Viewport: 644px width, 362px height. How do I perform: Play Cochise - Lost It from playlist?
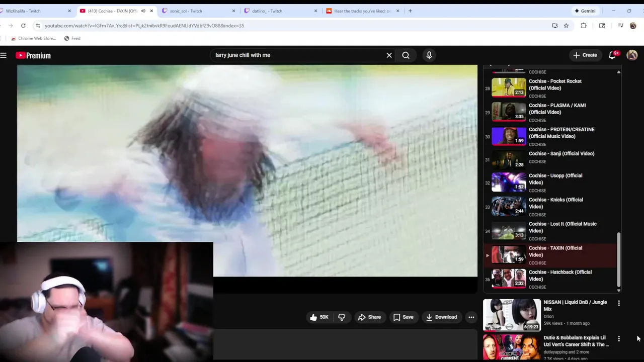point(551,231)
